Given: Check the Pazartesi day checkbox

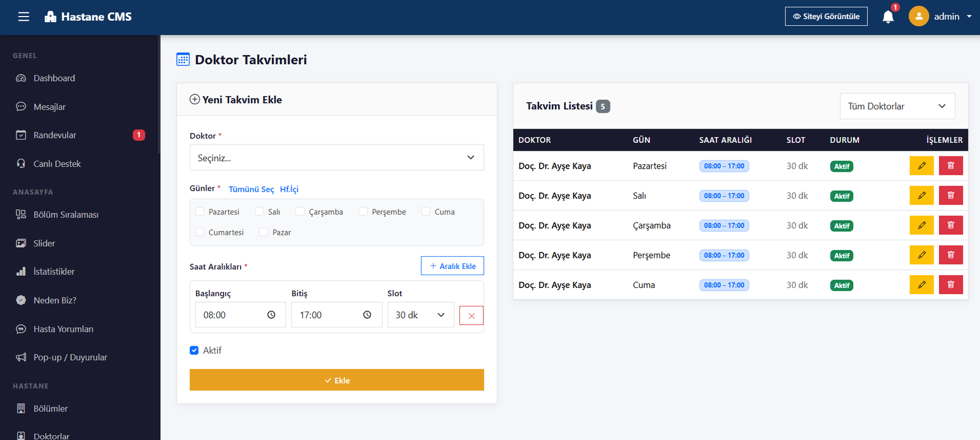Looking at the screenshot, I should tap(200, 211).
